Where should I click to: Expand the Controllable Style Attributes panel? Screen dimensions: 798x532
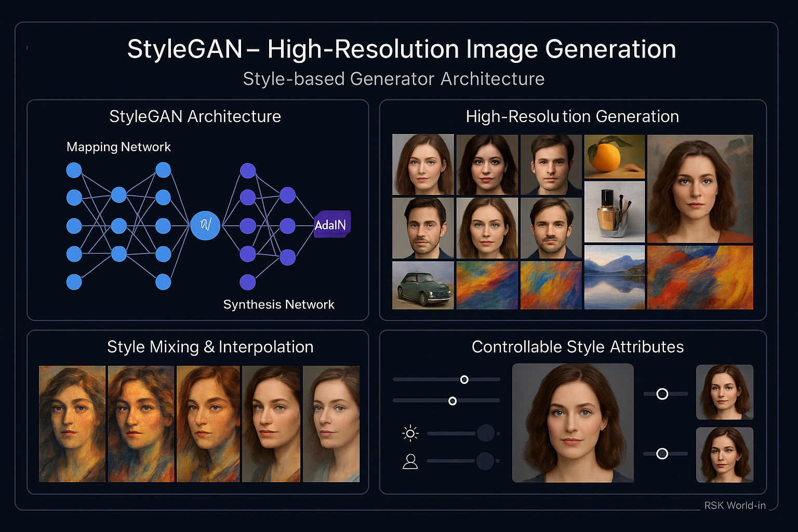577,347
